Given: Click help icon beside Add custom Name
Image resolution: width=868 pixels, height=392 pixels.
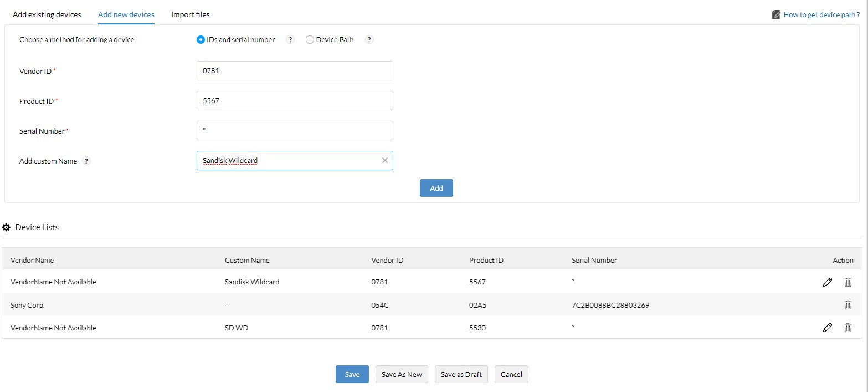Looking at the screenshot, I should [x=86, y=161].
